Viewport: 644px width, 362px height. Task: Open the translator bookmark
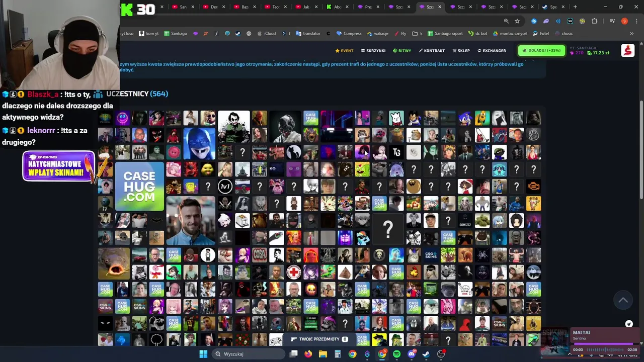pyautogui.click(x=308, y=34)
